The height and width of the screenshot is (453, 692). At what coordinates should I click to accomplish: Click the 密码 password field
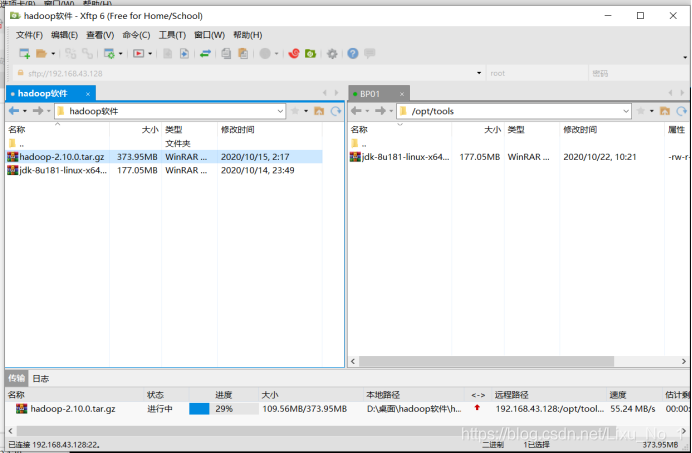pyautogui.click(x=639, y=73)
